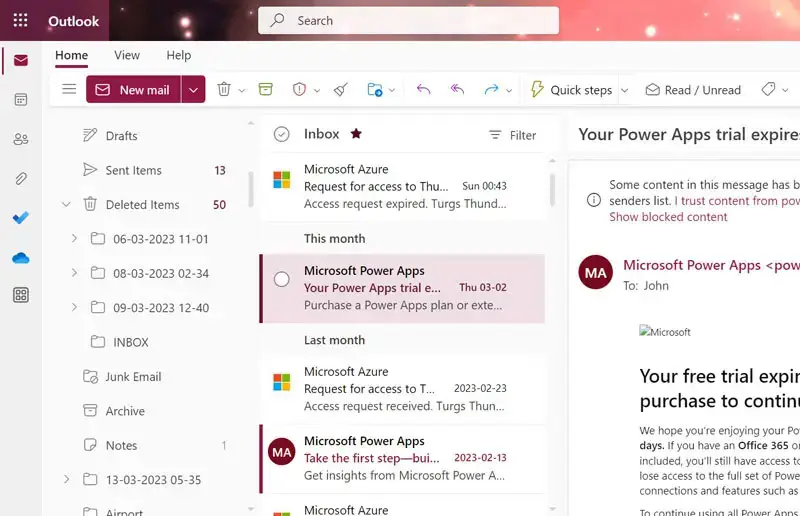This screenshot has width=800, height=516.
Task: Click the New mail button
Action: point(134,89)
